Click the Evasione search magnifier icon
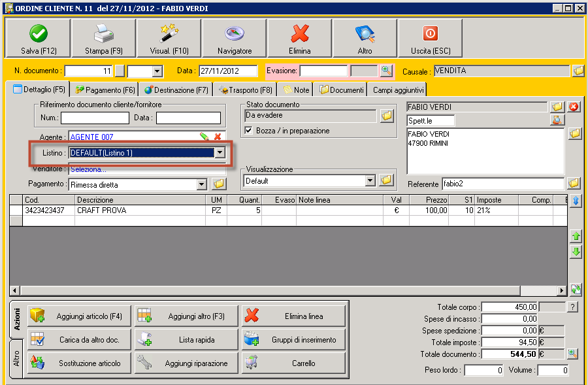 click(x=386, y=71)
